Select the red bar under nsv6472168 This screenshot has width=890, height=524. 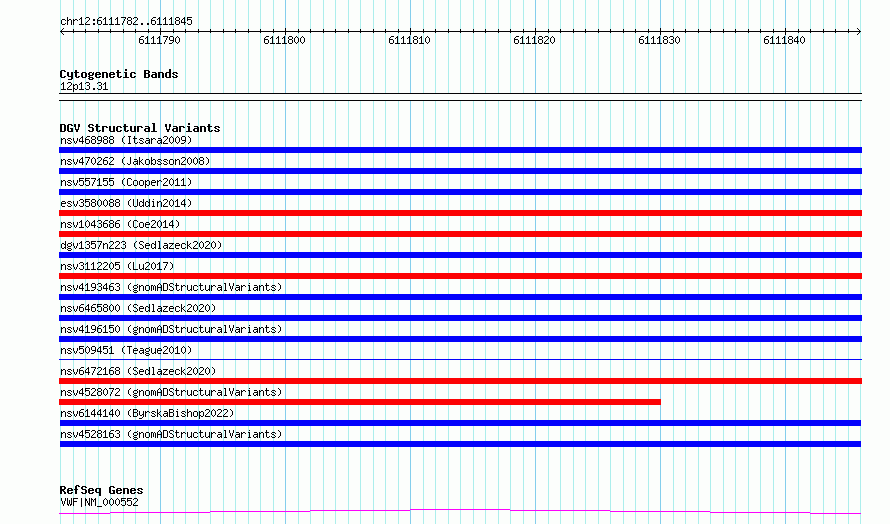(460, 381)
